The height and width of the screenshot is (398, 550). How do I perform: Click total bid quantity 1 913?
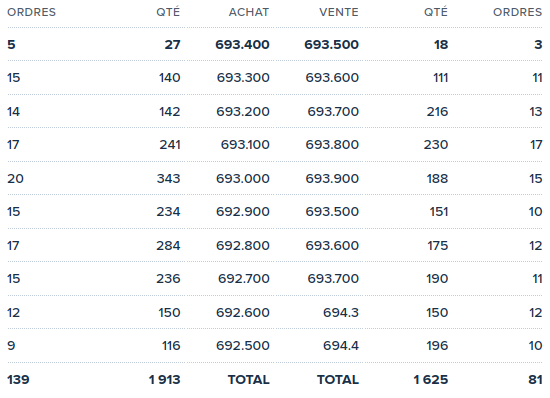tap(165, 379)
